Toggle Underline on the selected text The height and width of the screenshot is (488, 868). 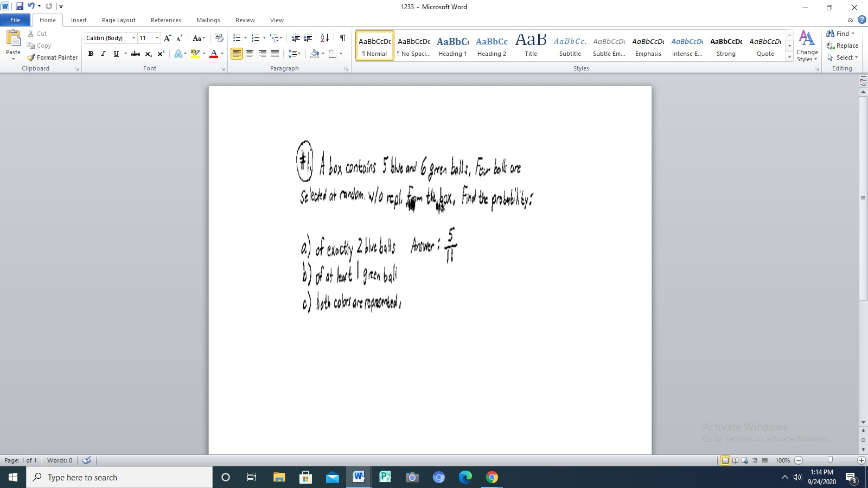116,54
